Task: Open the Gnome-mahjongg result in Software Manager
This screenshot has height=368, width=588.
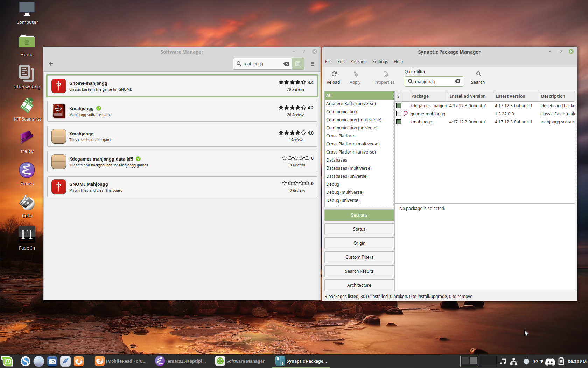Action: 182,86
